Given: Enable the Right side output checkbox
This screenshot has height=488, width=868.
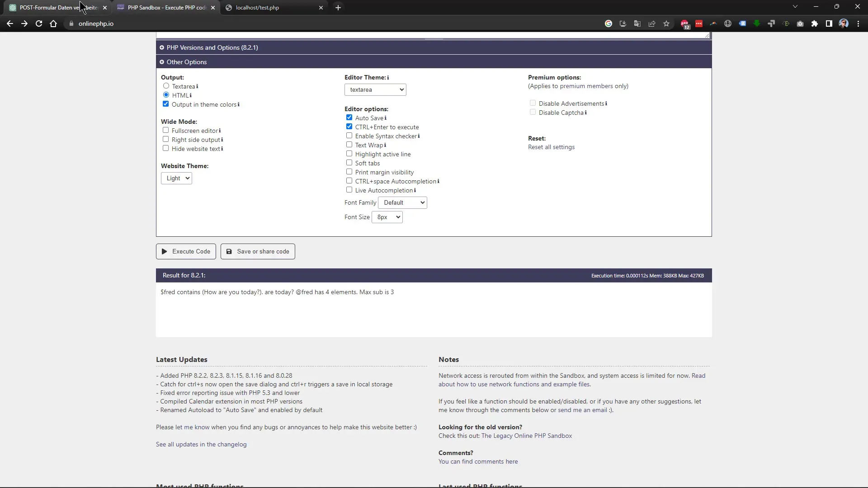Looking at the screenshot, I should [x=166, y=139].
